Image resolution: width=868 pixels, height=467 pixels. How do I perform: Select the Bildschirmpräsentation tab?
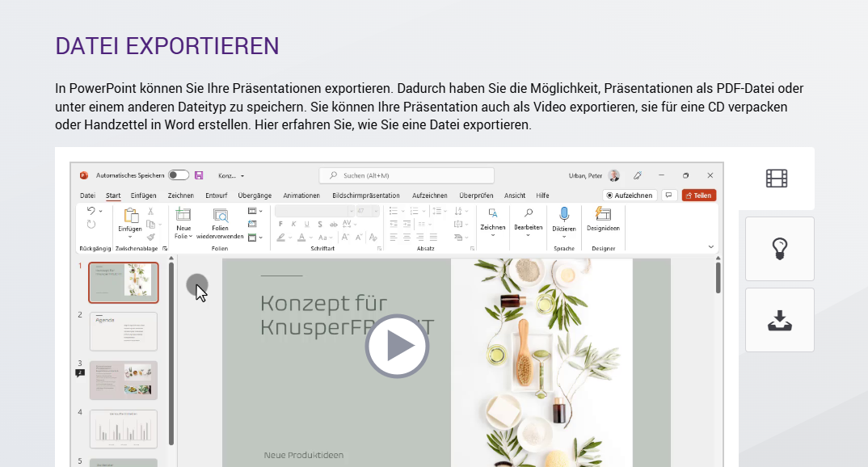[366, 196]
